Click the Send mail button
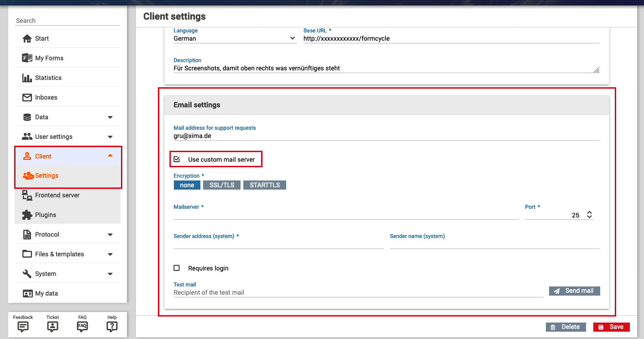The width and height of the screenshot is (644, 339). point(574,291)
